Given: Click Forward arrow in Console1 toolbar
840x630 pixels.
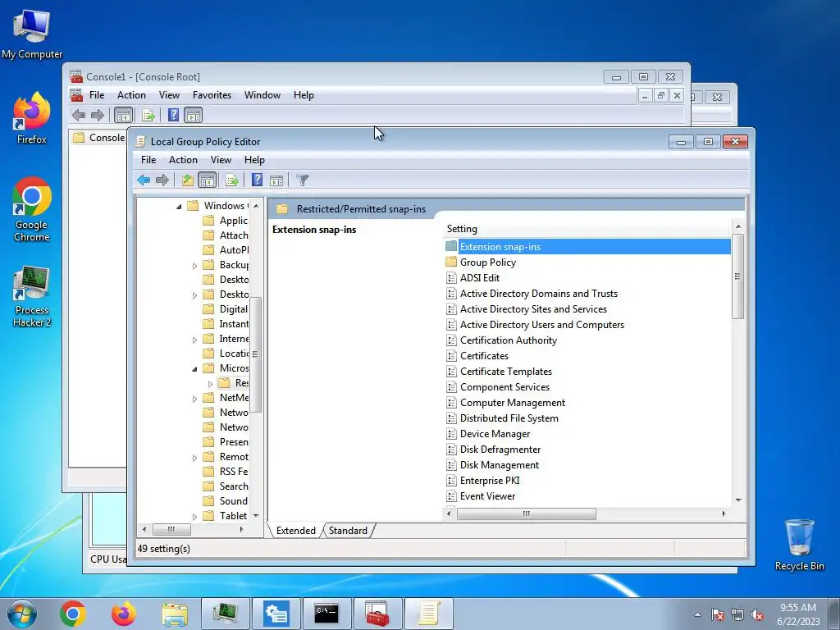Looking at the screenshot, I should (x=98, y=115).
